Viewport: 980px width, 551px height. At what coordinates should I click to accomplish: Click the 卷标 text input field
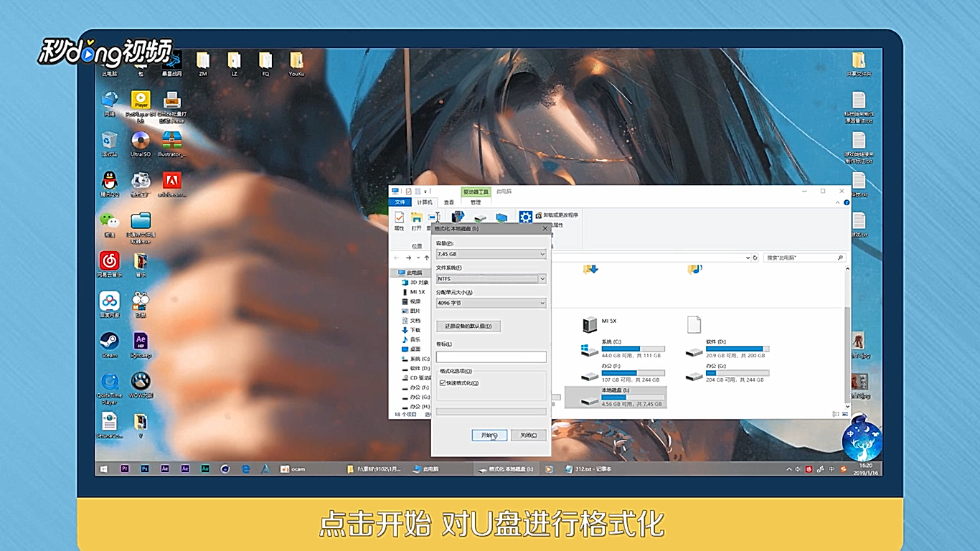pos(491,357)
